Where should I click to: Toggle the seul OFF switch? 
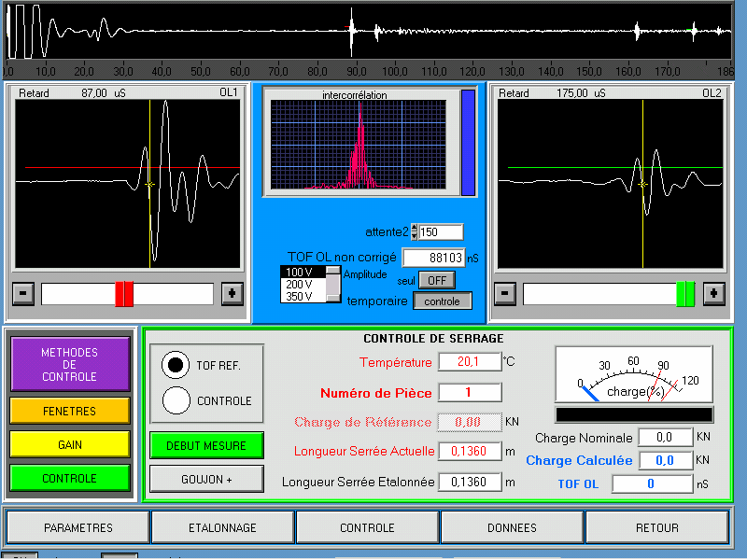click(435, 279)
